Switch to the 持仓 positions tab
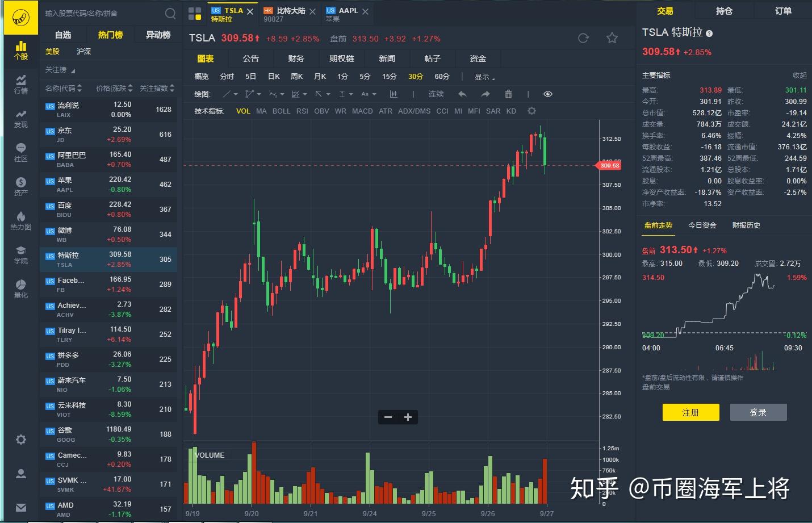812x523 pixels. point(724,11)
